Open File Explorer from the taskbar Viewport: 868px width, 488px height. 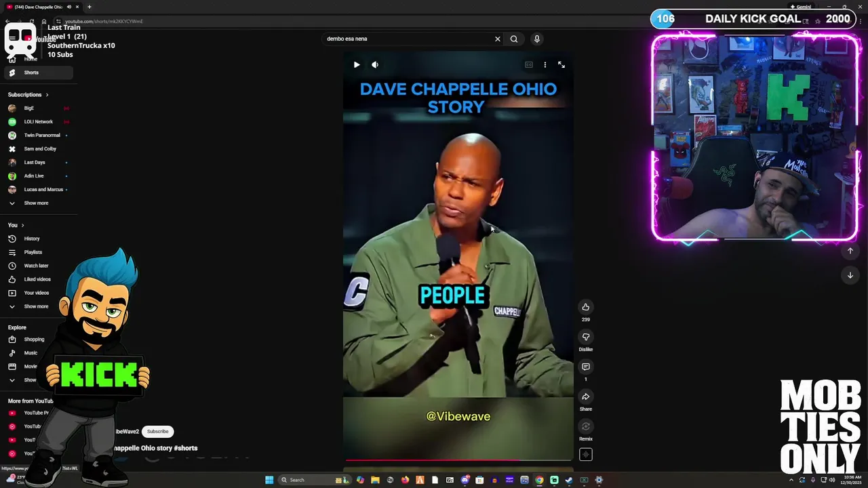[x=375, y=480]
